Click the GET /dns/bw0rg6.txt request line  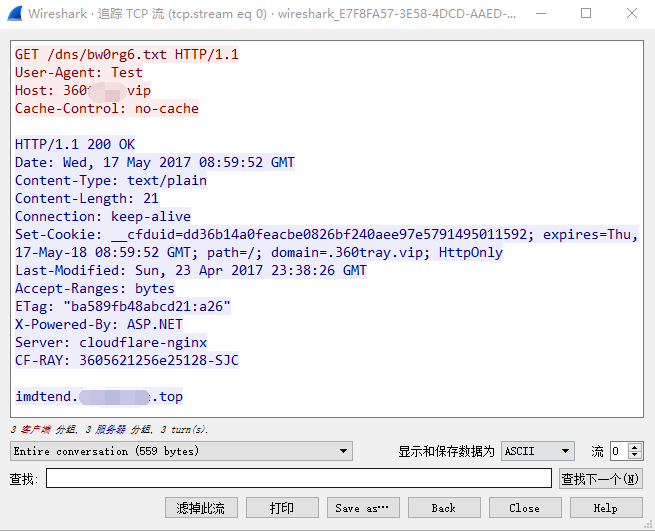pyautogui.click(x=127, y=54)
